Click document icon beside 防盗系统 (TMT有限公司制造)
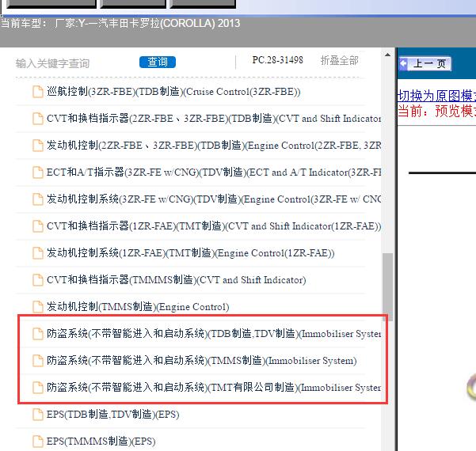Image resolution: width=476 pixels, height=451 pixels. 38,388
